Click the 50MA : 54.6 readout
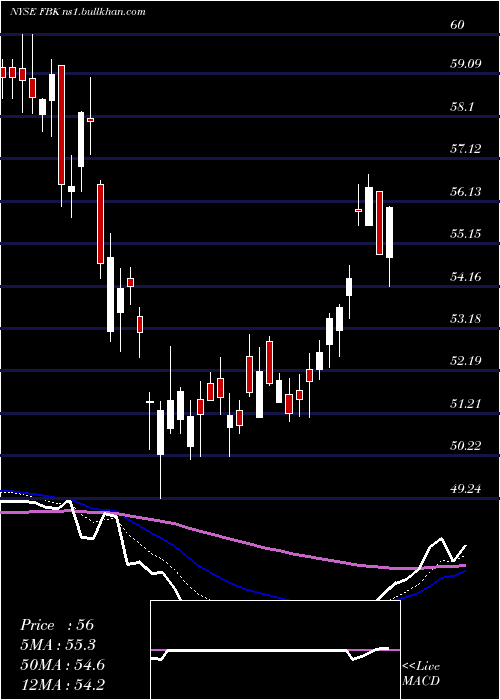The width and height of the screenshot is (500, 700). (62, 665)
